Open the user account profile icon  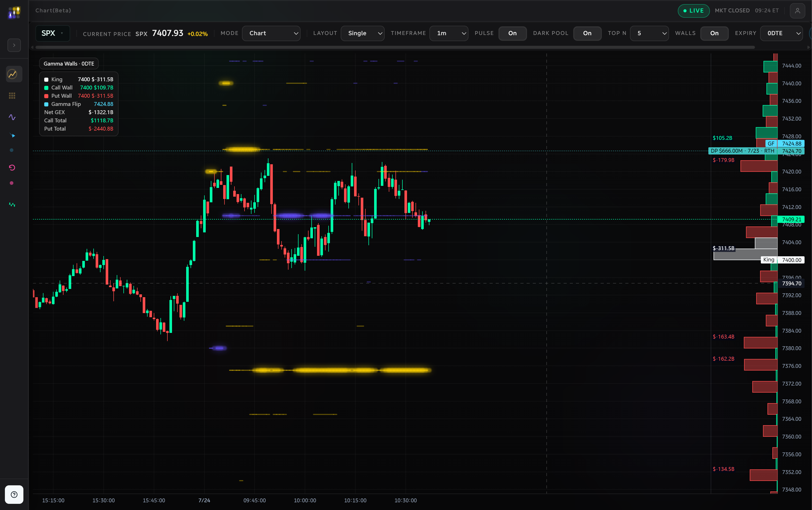(x=797, y=11)
